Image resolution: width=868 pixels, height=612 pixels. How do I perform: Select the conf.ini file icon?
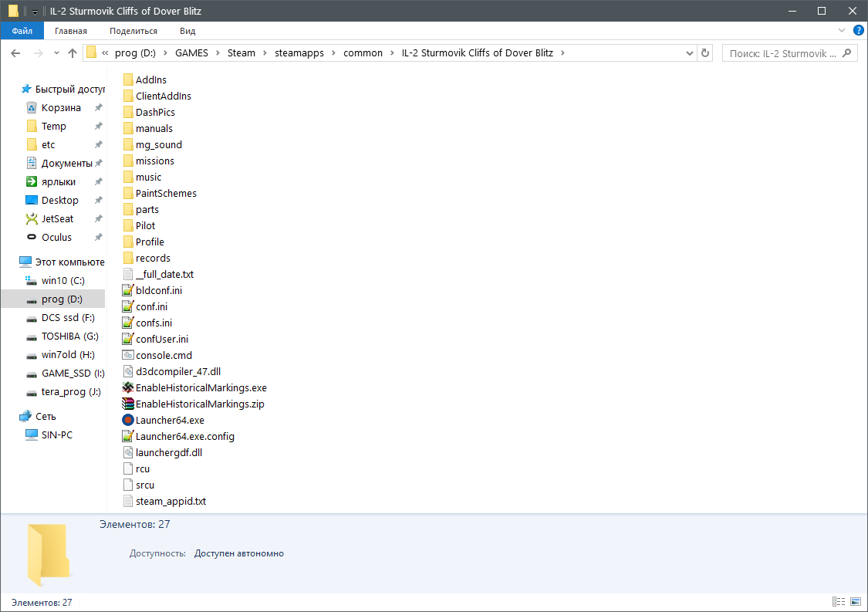[128, 306]
